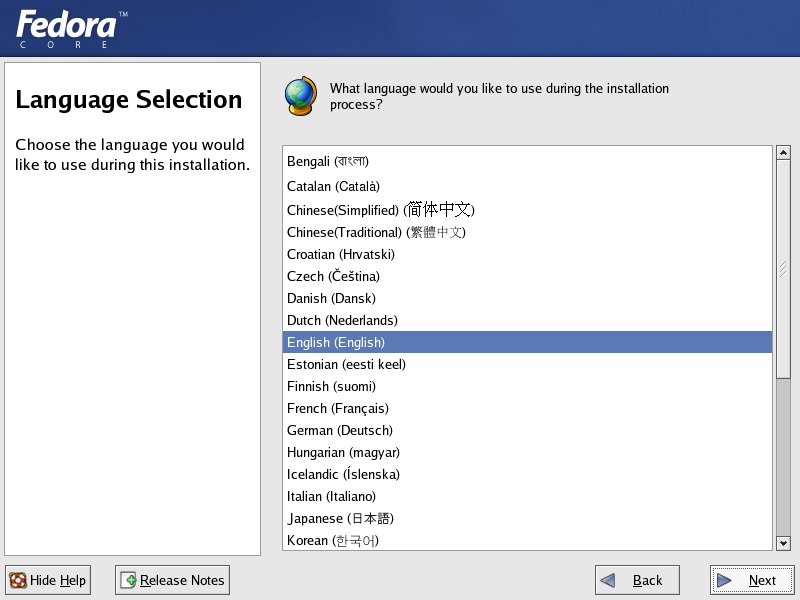
Task: Open Release Notes via its text label
Action: coord(182,580)
